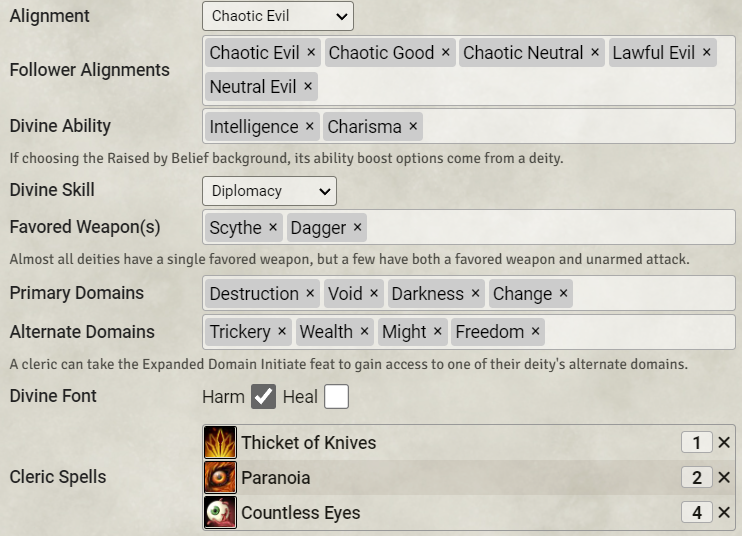Click the Thicket of Knives spell icon
The image size is (742, 536).
click(x=220, y=442)
